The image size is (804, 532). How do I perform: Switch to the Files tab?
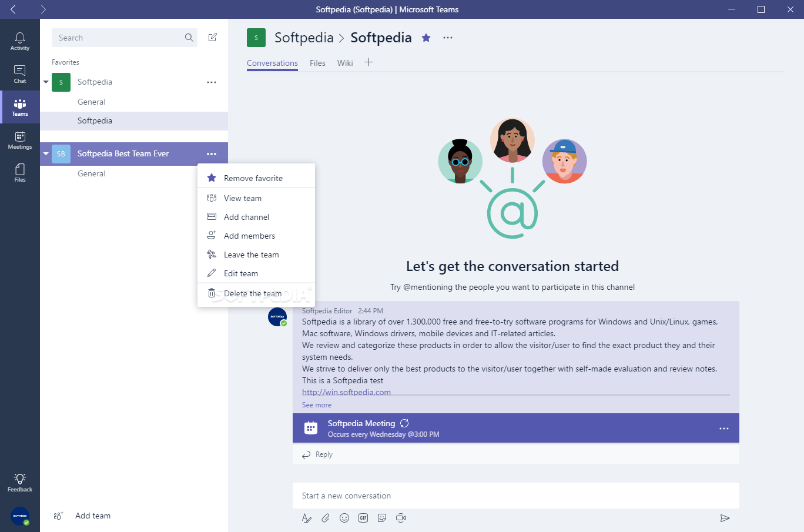(x=317, y=63)
